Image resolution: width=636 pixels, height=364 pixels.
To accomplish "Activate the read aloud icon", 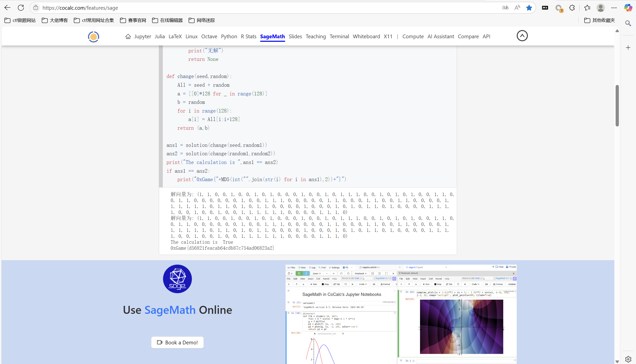I will click(x=517, y=8).
